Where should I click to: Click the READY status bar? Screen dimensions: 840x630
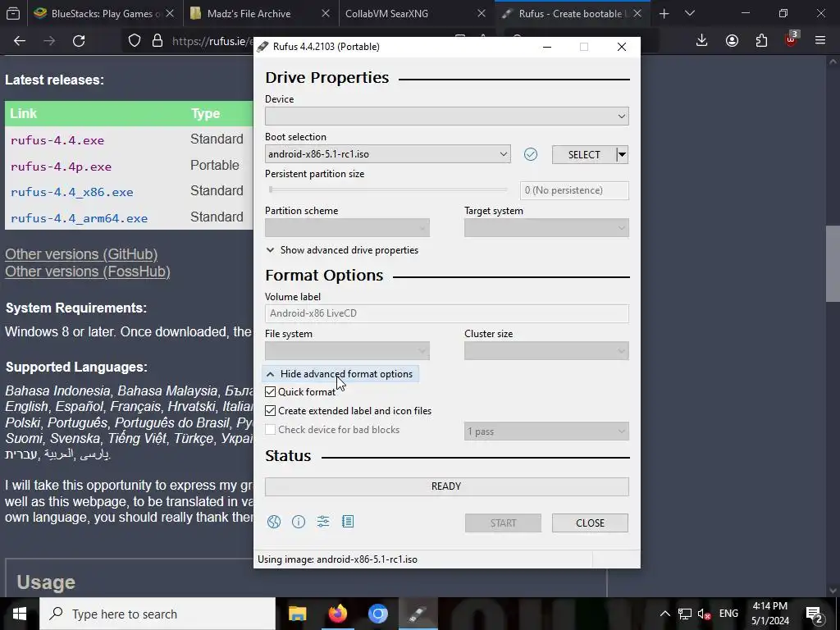447,486
